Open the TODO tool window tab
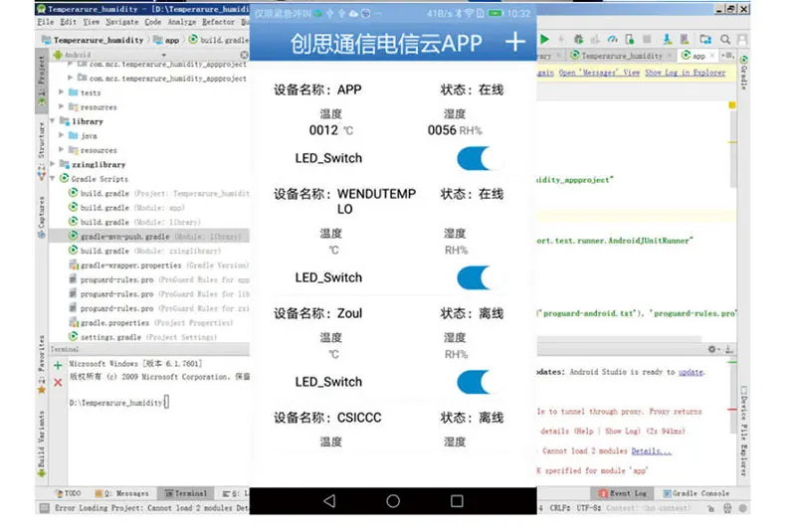 click(x=68, y=493)
